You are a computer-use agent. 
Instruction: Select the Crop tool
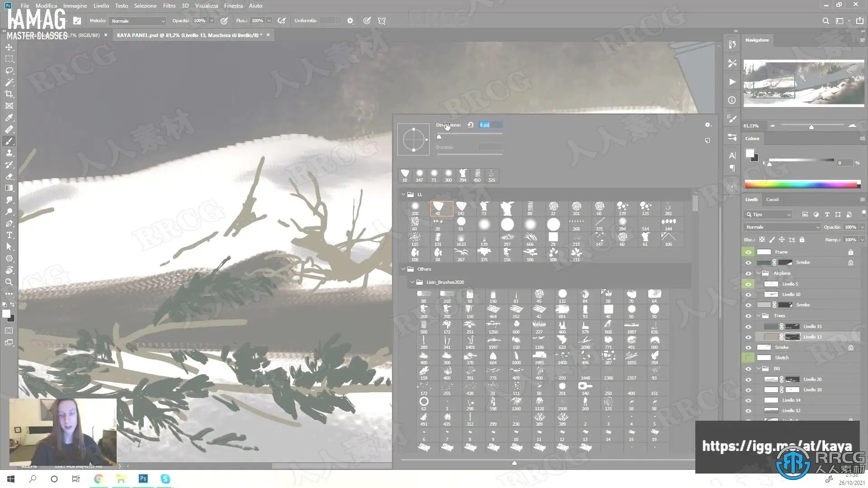click(x=9, y=94)
